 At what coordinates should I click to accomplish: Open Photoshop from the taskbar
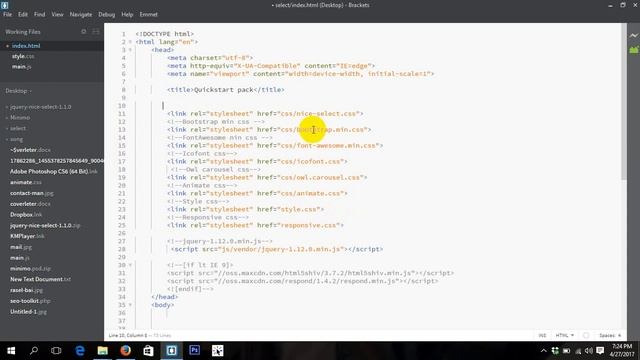click(194, 351)
